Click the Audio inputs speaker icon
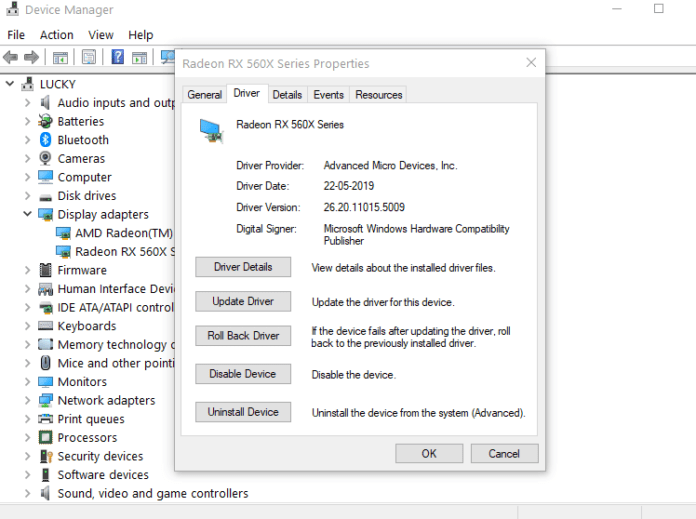 click(45, 103)
